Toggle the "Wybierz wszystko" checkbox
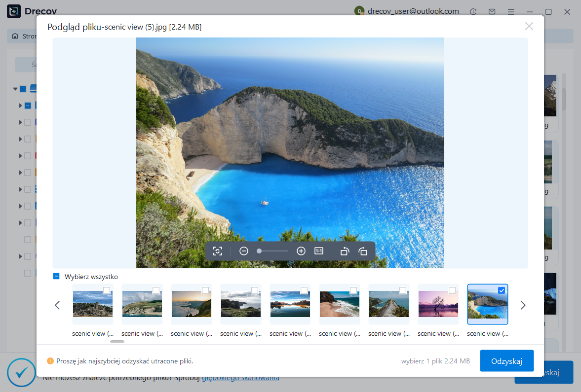This screenshot has width=581, height=392. click(x=56, y=277)
